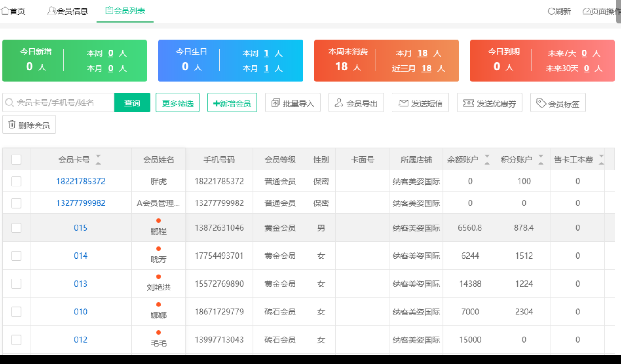621x364 pixels.
Task: Check the checkbox for member 胖虎
Action: pyautogui.click(x=16, y=181)
